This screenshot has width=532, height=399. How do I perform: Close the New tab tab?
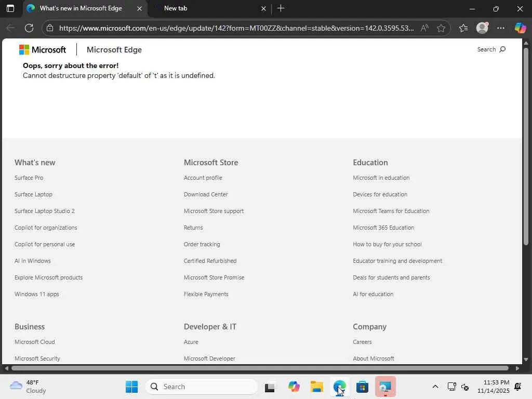pos(263,8)
